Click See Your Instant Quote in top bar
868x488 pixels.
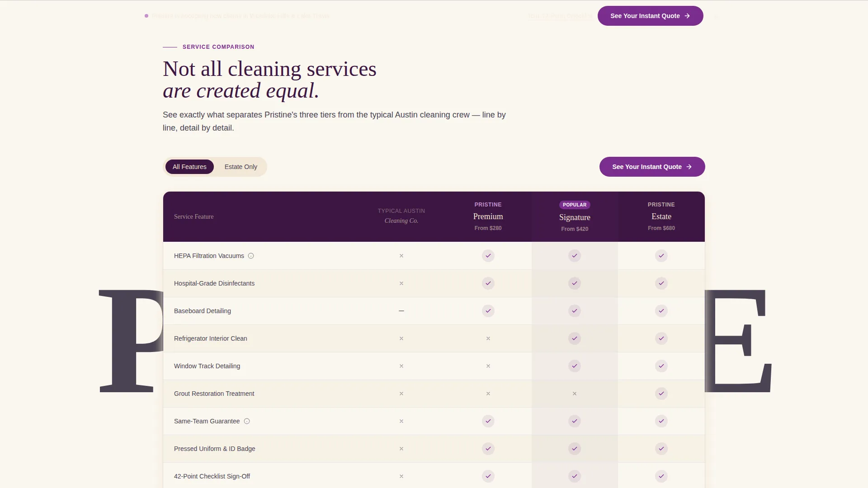tap(650, 16)
